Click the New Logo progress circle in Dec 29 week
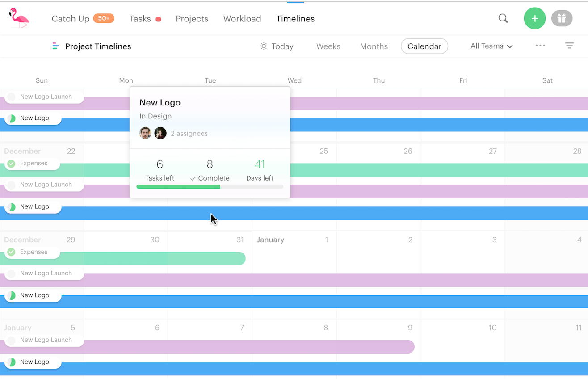The height and width of the screenshot is (379, 588). [x=12, y=295]
